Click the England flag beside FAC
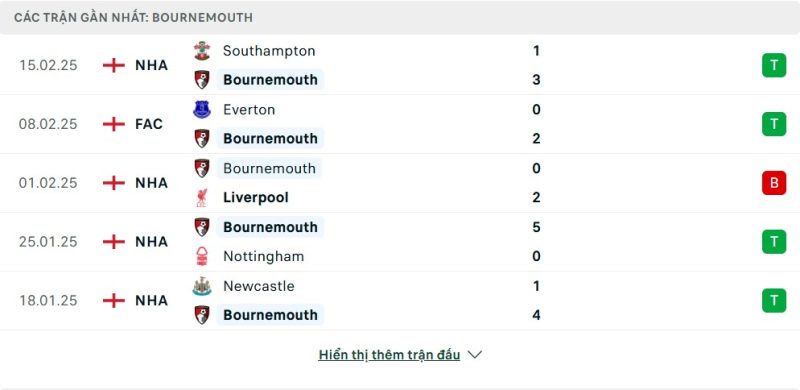 [114, 124]
